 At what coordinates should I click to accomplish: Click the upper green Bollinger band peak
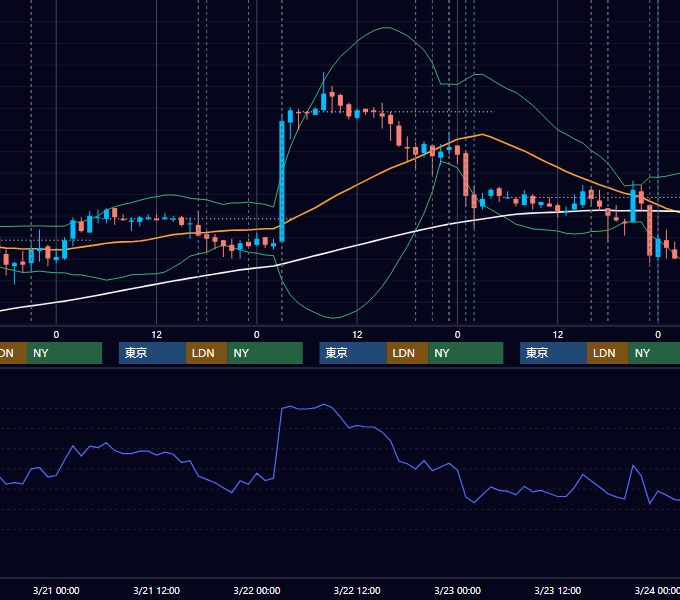386,28
